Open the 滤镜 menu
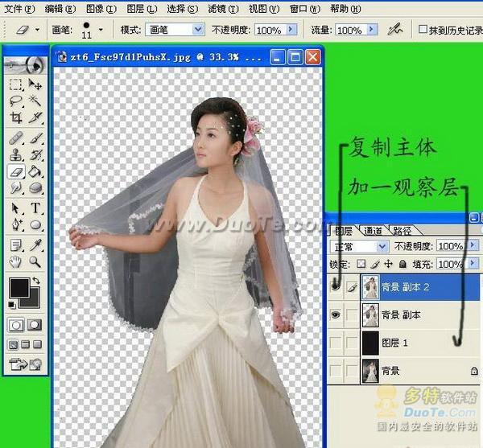This screenshot has width=483, height=448. pyautogui.click(x=223, y=9)
